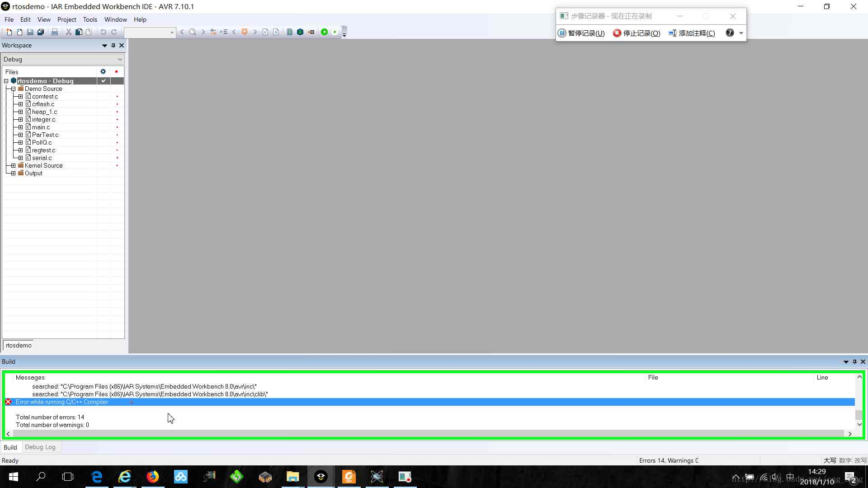Image resolution: width=868 pixels, height=488 pixels.
Task: Open the Window menu
Action: pyautogui.click(x=115, y=19)
